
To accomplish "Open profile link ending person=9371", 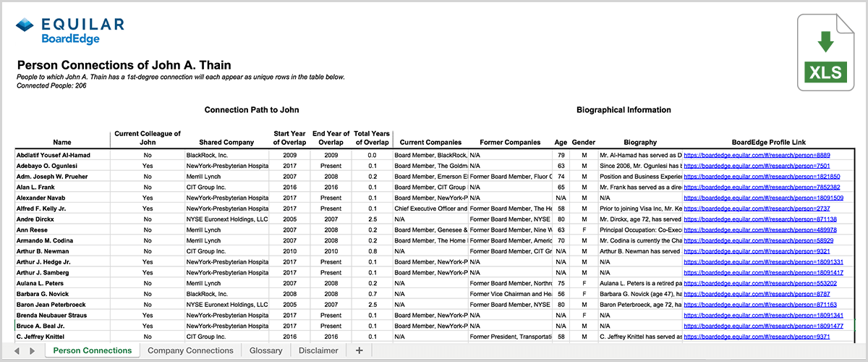I will coord(757,337).
